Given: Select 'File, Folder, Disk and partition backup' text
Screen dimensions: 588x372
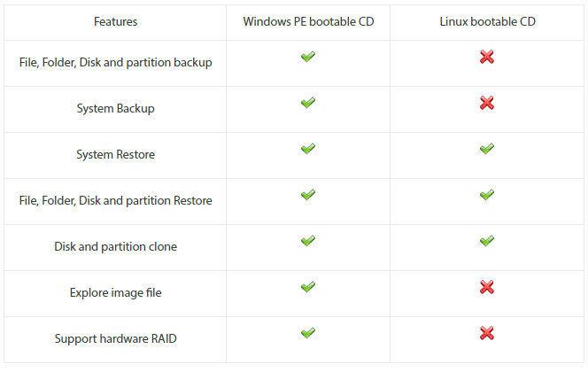Looking at the screenshot, I should tap(115, 63).
